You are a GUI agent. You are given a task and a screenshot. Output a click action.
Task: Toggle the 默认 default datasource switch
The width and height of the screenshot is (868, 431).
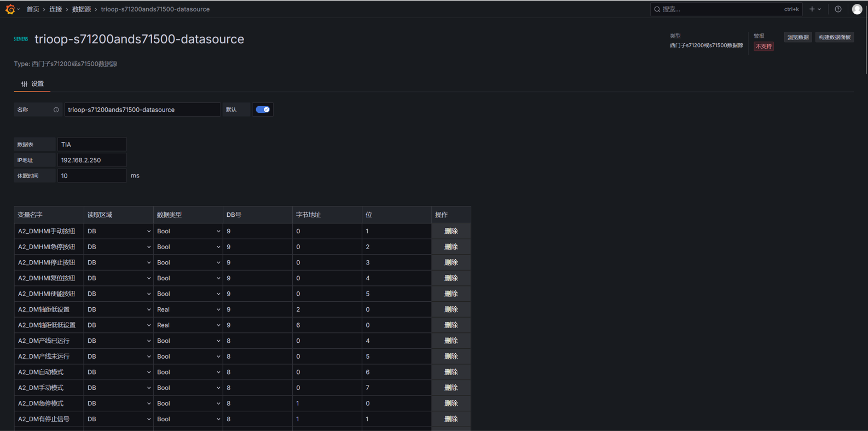[x=263, y=110]
